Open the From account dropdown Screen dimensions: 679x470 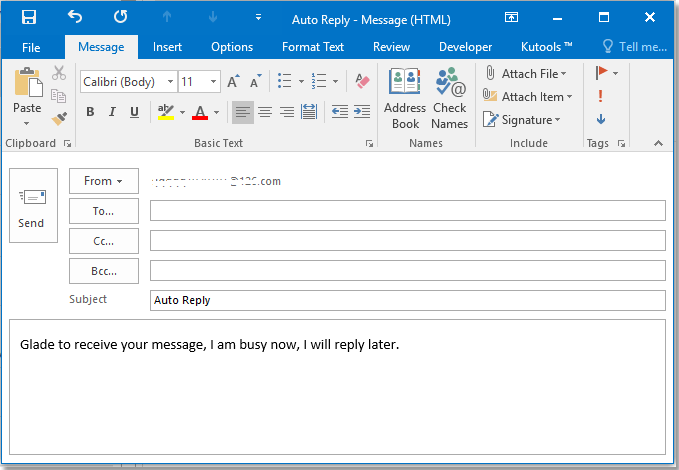click(x=103, y=181)
